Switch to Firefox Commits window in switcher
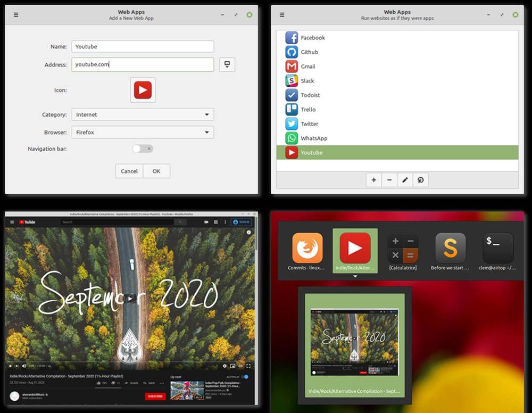The width and height of the screenshot is (532, 413). pyautogui.click(x=307, y=251)
